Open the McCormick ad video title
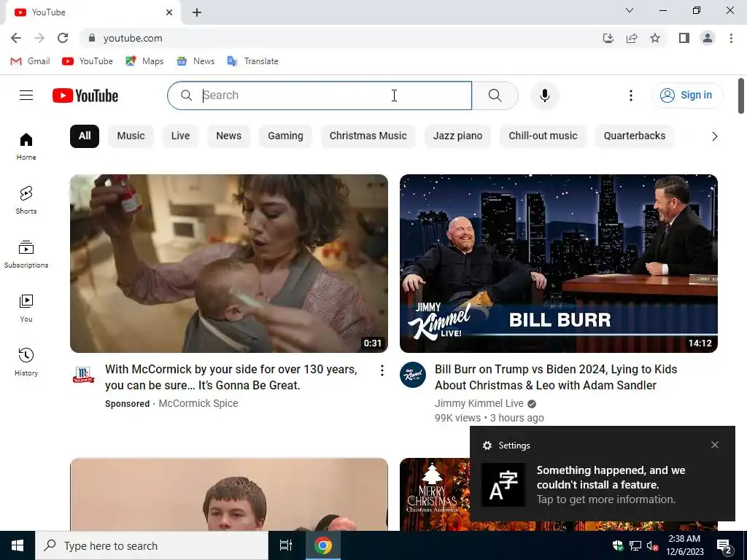Image resolution: width=747 pixels, height=560 pixels. [231, 377]
